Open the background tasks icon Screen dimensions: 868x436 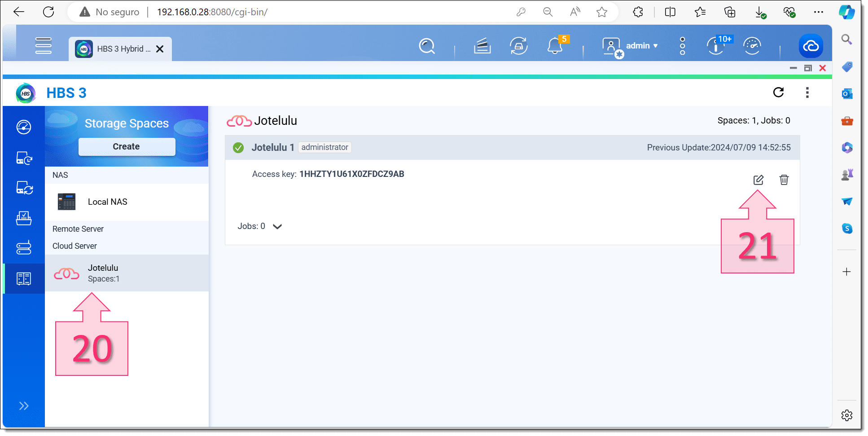pyautogui.click(x=482, y=46)
